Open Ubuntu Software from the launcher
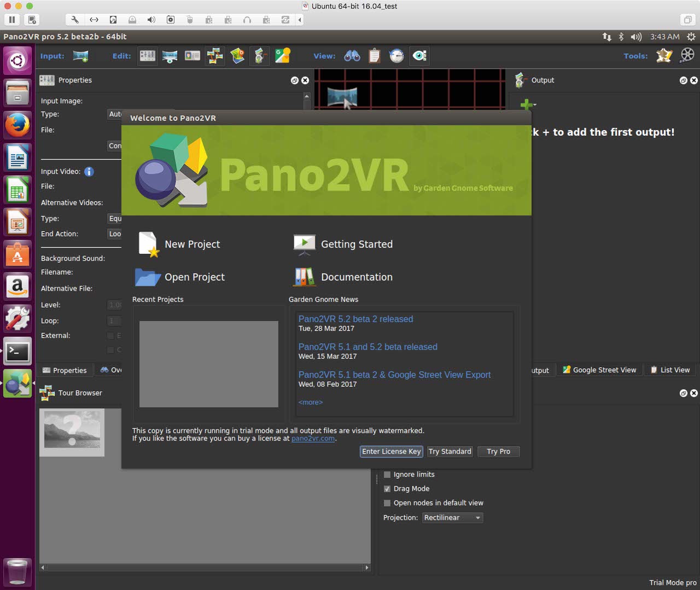The width and height of the screenshot is (700, 590). click(x=17, y=255)
